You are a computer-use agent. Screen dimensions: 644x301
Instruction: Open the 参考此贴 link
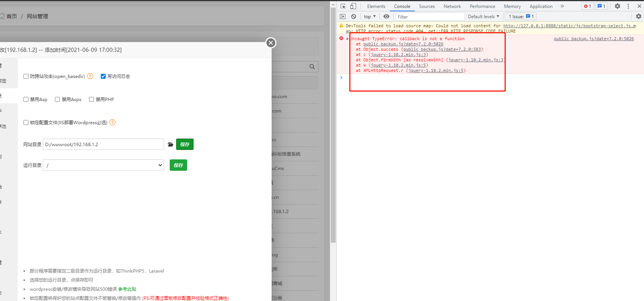click(127, 289)
